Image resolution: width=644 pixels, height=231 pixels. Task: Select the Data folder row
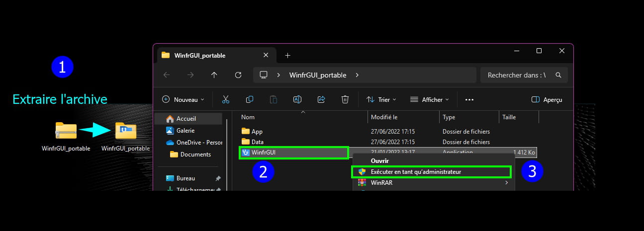click(388, 142)
